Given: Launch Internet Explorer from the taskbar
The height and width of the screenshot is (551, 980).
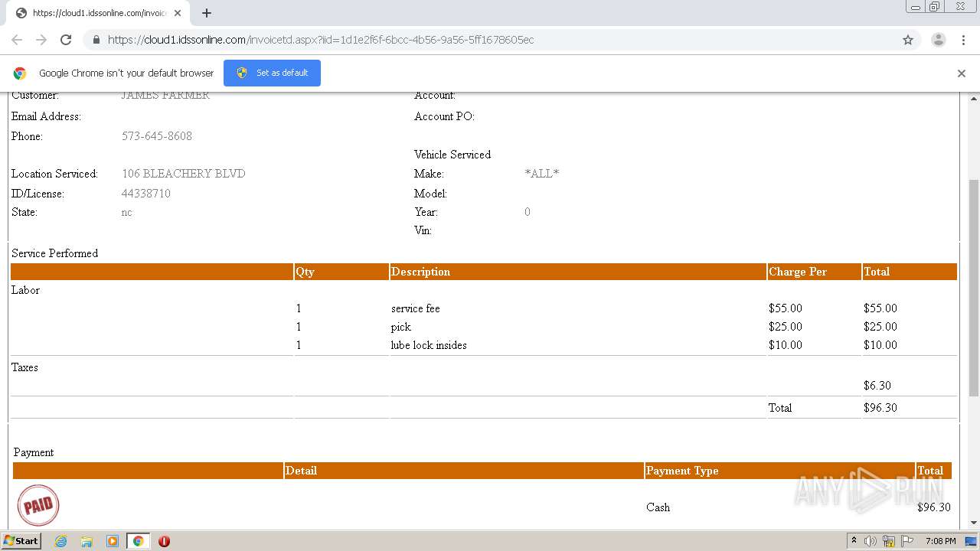Looking at the screenshot, I should (x=60, y=541).
